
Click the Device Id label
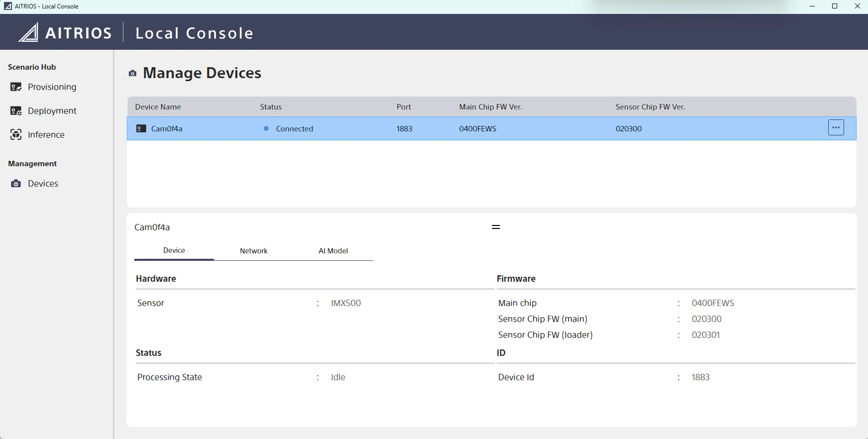click(x=516, y=377)
